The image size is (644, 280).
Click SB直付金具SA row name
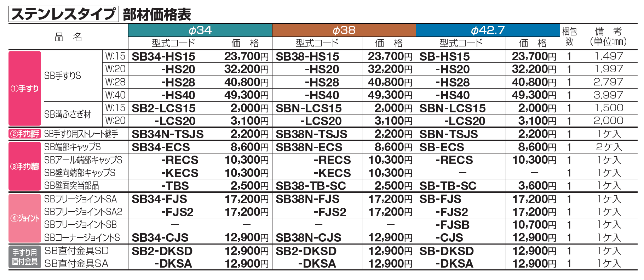tap(76, 263)
